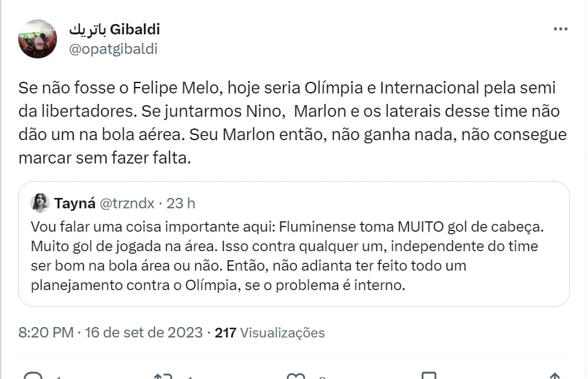Visit the @opatgibaldi handle
Viewport: 588px width, 379px height.
tap(113, 49)
